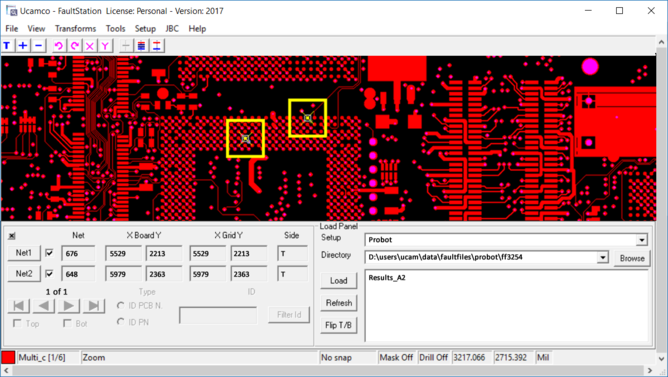Rotate view counterclockwise using magenta arrow icon

pos(58,46)
